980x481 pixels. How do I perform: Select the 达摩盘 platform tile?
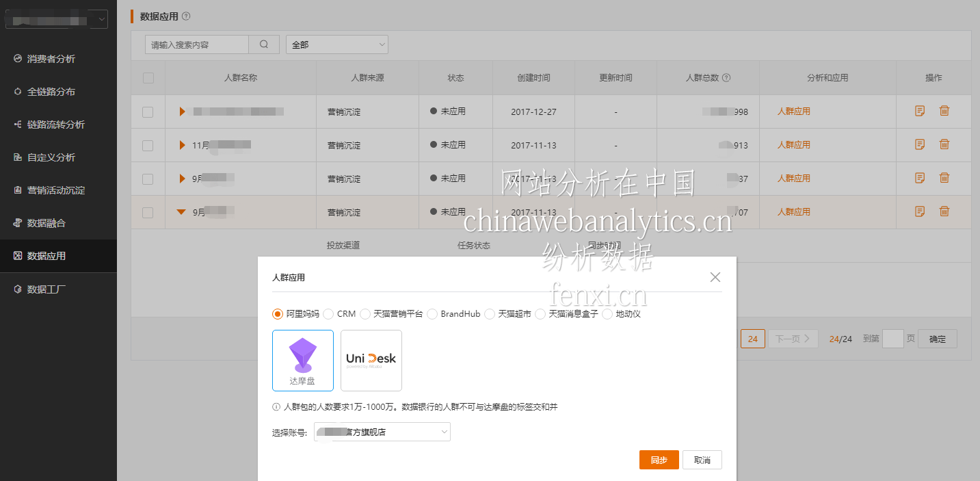[302, 360]
